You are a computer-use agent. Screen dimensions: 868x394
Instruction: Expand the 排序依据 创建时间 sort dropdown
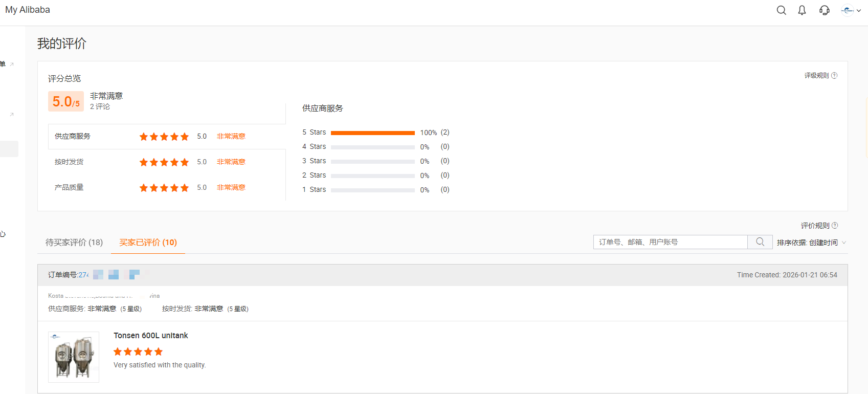[811, 243]
